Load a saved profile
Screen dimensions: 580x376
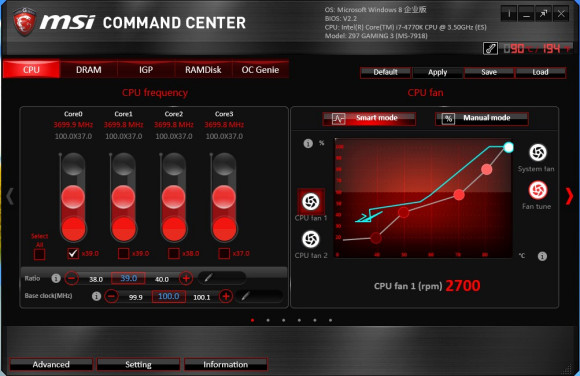pos(540,73)
